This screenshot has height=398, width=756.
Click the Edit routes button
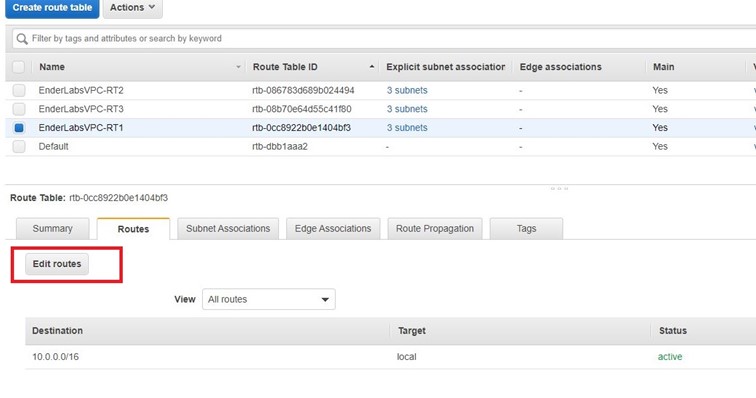pyautogui.click(x=57, y=264)
